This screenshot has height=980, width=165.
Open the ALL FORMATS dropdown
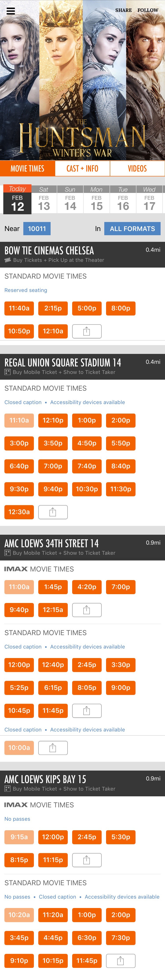pos(132,229)
